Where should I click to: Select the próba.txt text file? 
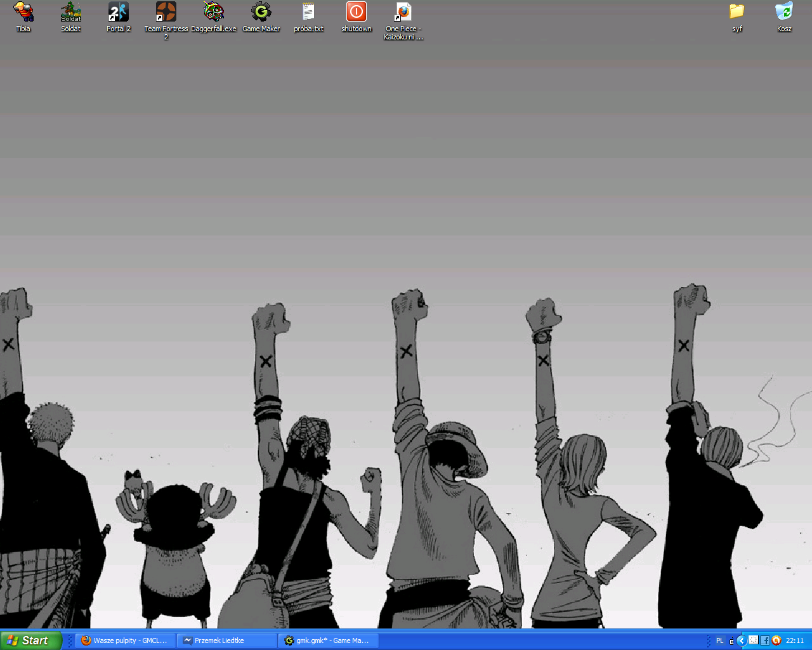(x=309, y=12)
